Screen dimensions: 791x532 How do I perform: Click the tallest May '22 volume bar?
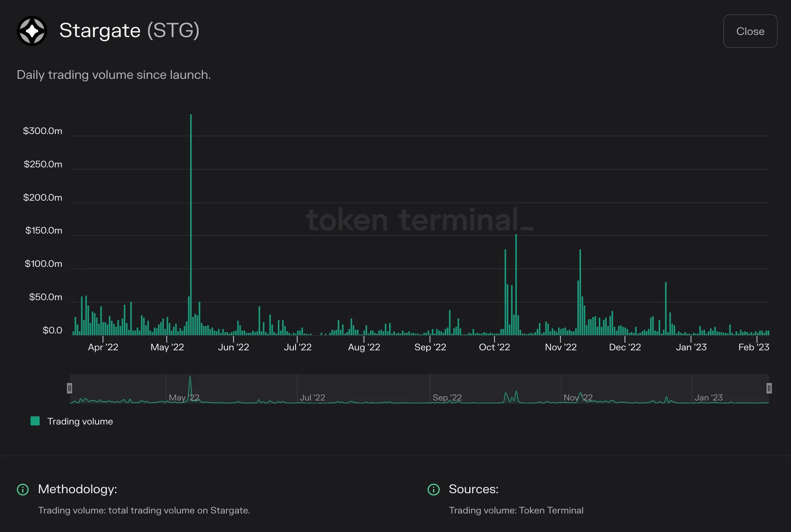click(191, 225)
